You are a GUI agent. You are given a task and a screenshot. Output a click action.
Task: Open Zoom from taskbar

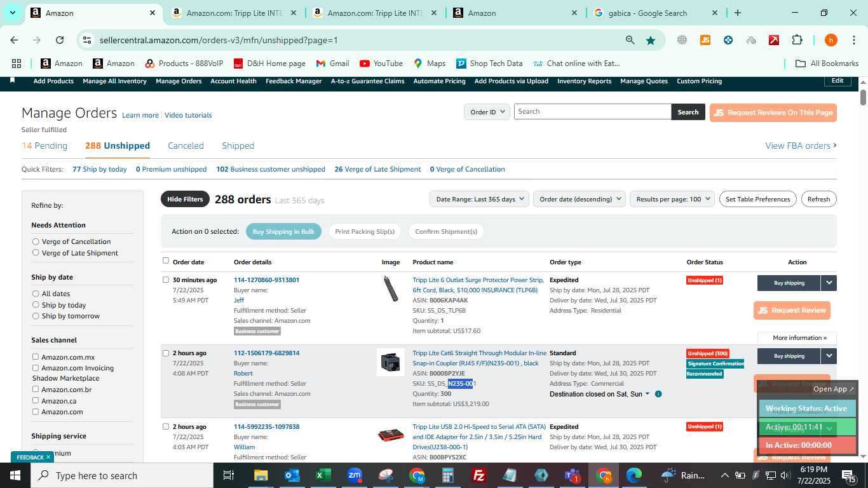click(355, 475)
